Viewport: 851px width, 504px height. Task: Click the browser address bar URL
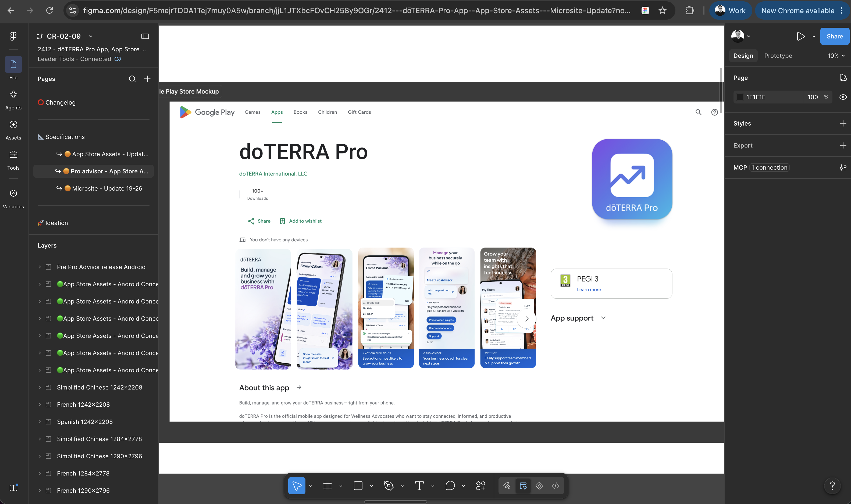click(357, 10)
